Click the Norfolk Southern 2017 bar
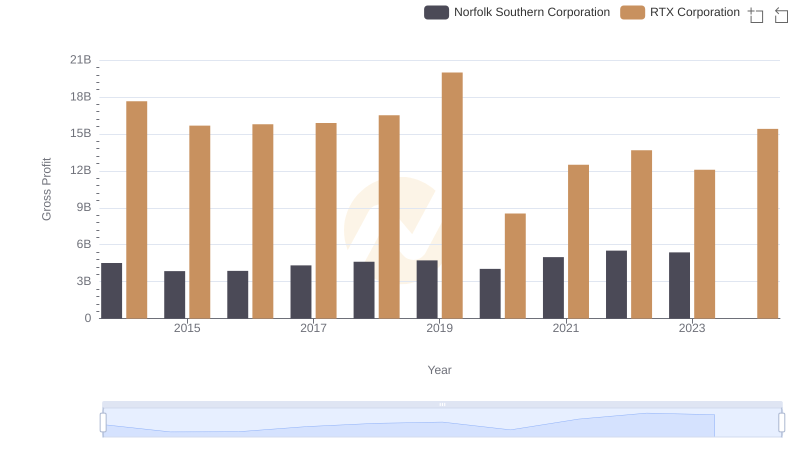 (301, 292)
